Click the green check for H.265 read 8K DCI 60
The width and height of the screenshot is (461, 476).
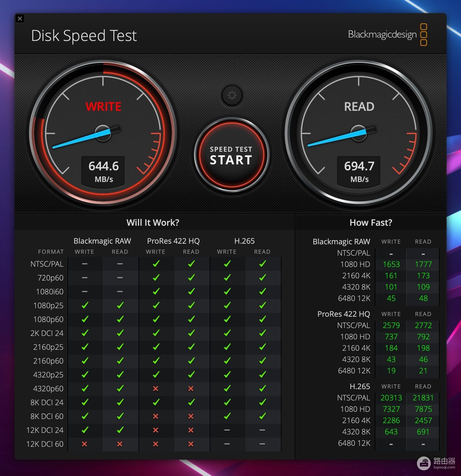pos(263,416)
